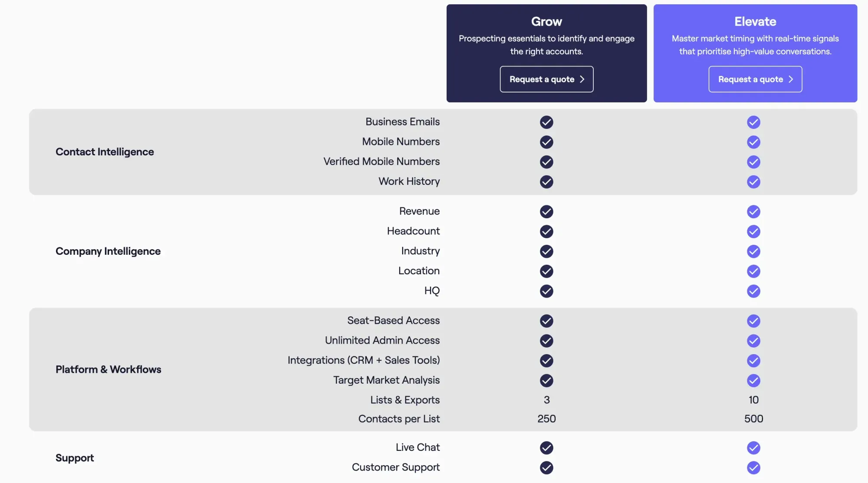Click the Business Emails checkmark under Grow
Image resolution: width=868 pixels, height=483 pixels.
coord(546,122)
